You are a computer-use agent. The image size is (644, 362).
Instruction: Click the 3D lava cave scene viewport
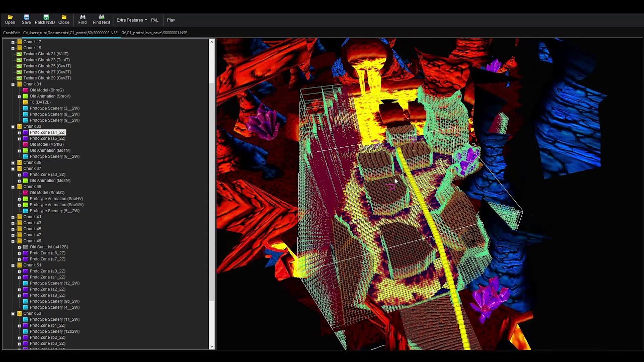coord(429,194)
